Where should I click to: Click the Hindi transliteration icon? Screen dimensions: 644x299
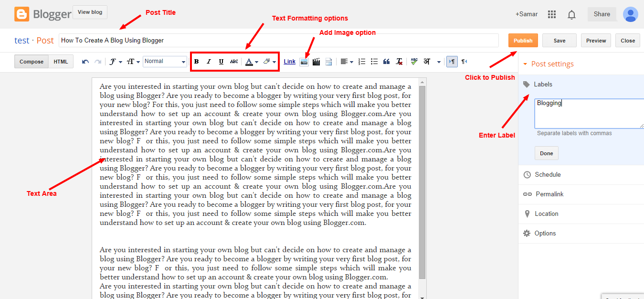(427, 62)
